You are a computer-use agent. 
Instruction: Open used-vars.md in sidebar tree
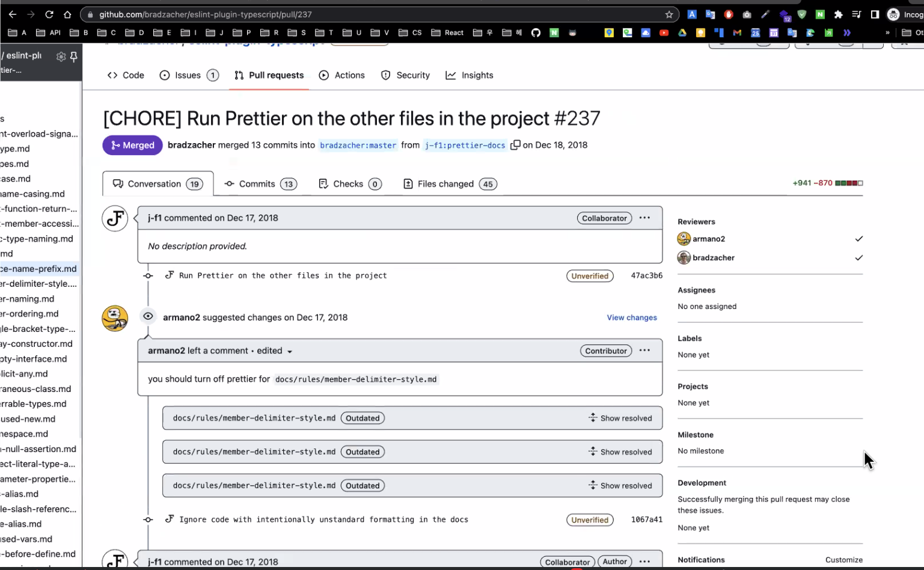click(x=28, y=539)
